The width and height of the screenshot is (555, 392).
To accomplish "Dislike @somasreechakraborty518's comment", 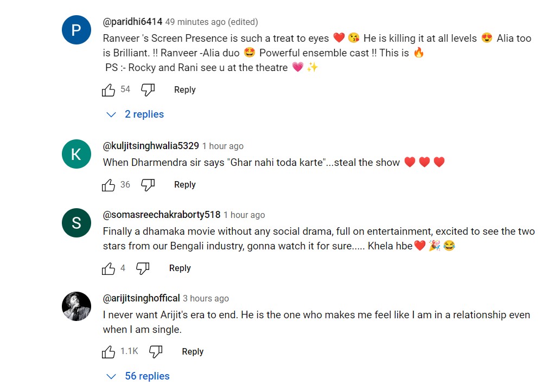I will (x=143, y=268).
